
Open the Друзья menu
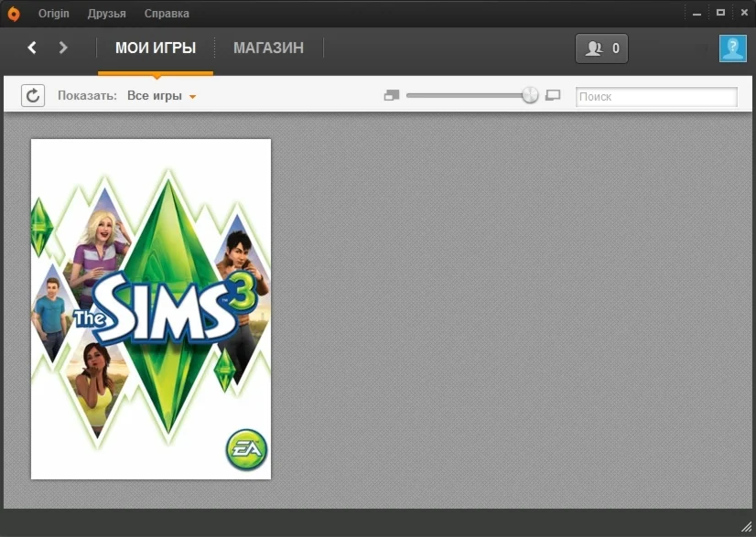[107, 13]
